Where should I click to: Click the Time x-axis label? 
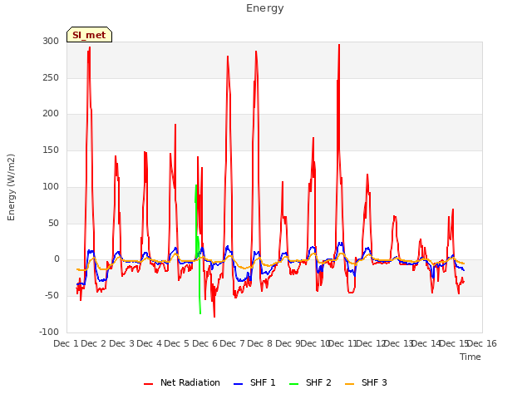[x=470, y=357]
